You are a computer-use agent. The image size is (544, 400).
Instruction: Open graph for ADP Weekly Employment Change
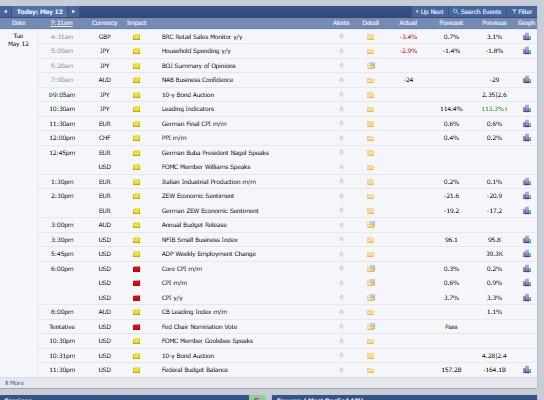[527, 254]
